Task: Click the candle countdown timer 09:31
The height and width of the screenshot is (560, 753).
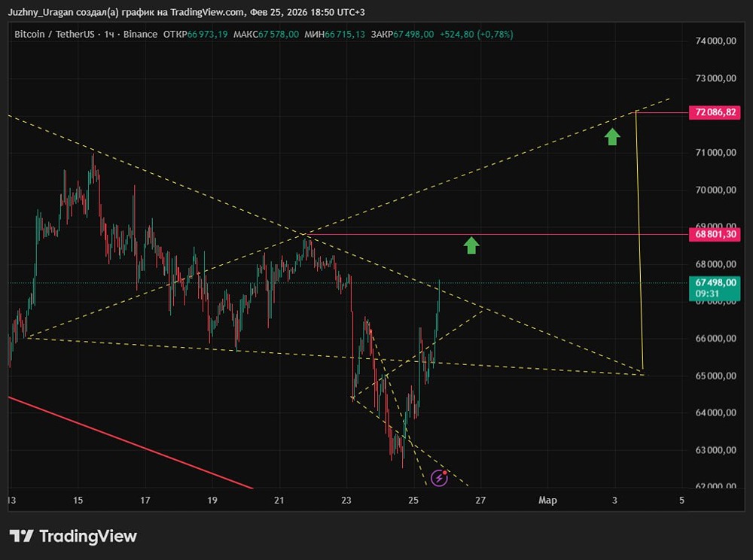Action: (x=707, y=294)
